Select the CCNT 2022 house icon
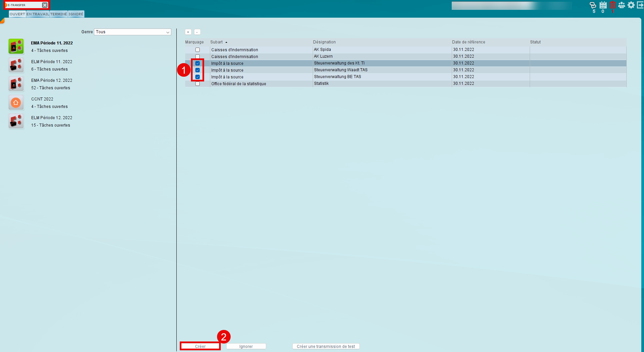The width and height of the screenshot is (644, 352). 16,103
